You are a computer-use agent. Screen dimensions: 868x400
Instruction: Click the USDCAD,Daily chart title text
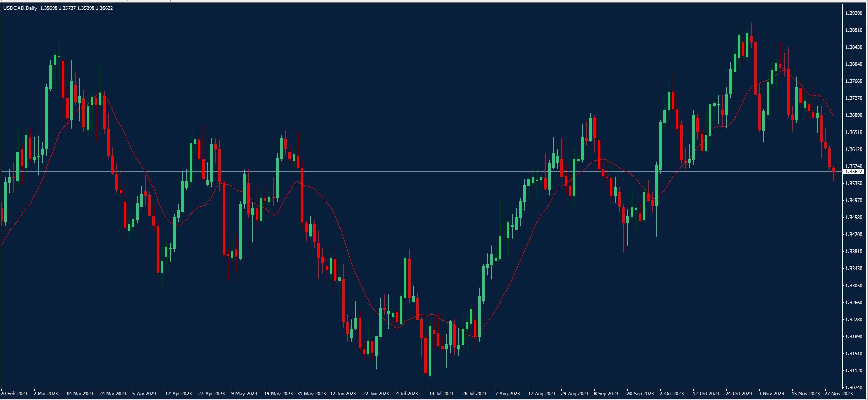[20, 8]
